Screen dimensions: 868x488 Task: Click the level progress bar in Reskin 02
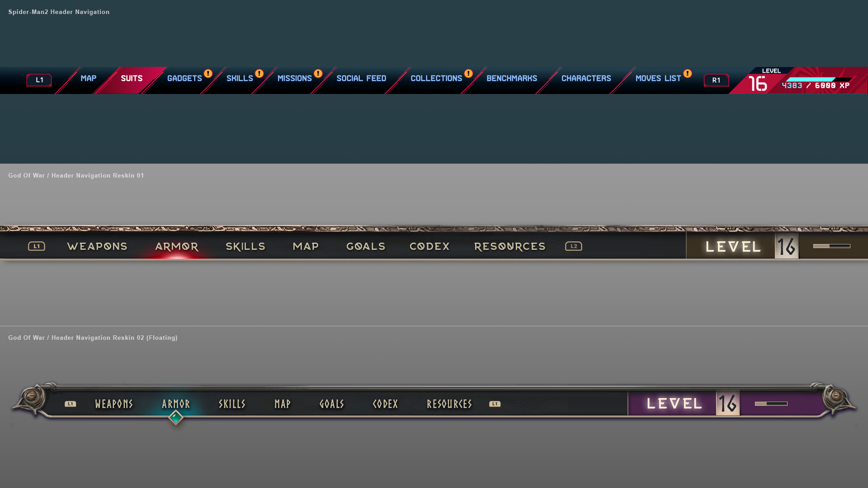[x=771, y=404]
